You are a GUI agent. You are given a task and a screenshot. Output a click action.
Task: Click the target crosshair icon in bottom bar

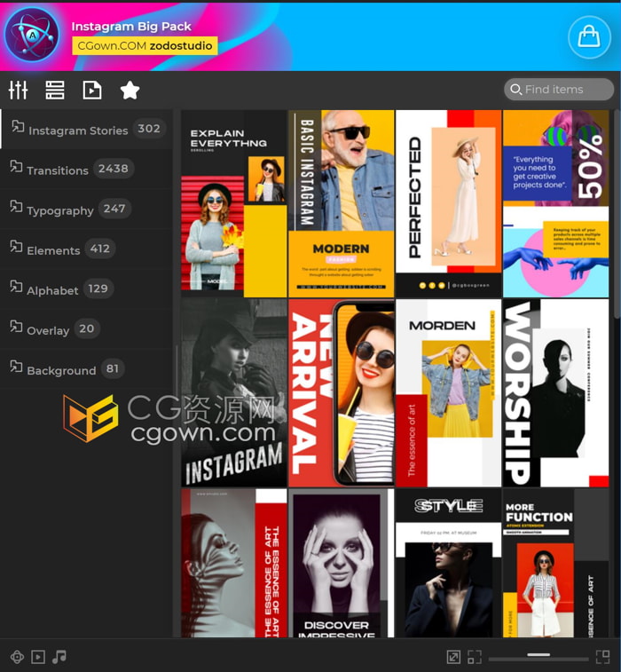[x=17, y=657]
